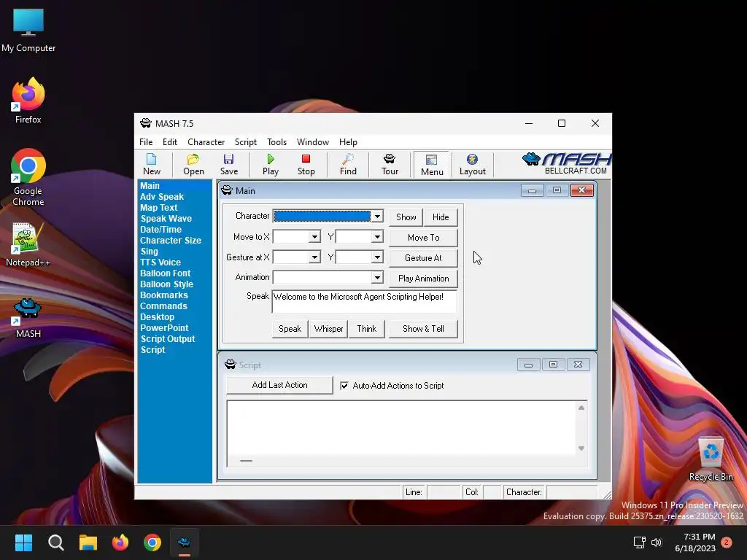Screen dimensions: 747x560
Task: Expand the Gesture at Y dropdown
Action: click(x=377, y=257)
